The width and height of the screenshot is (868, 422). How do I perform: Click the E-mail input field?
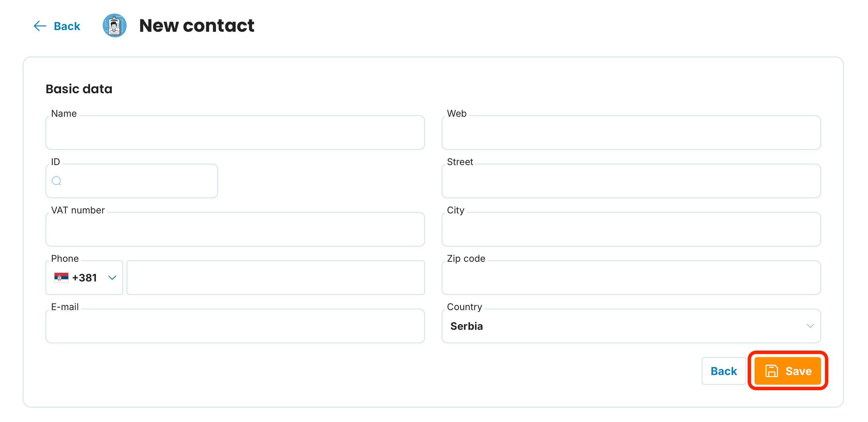pos(235,326)
